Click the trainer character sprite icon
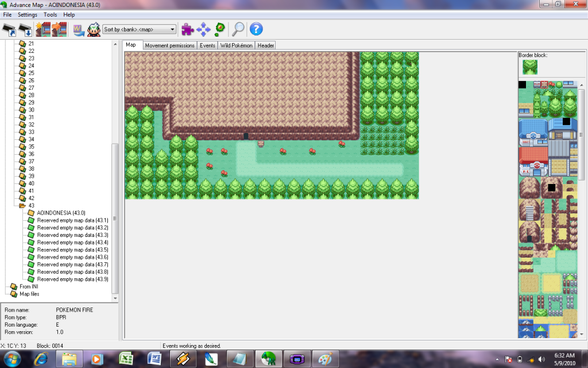The height and width of the screenshot is (368, 588). (x=94, y=29)
